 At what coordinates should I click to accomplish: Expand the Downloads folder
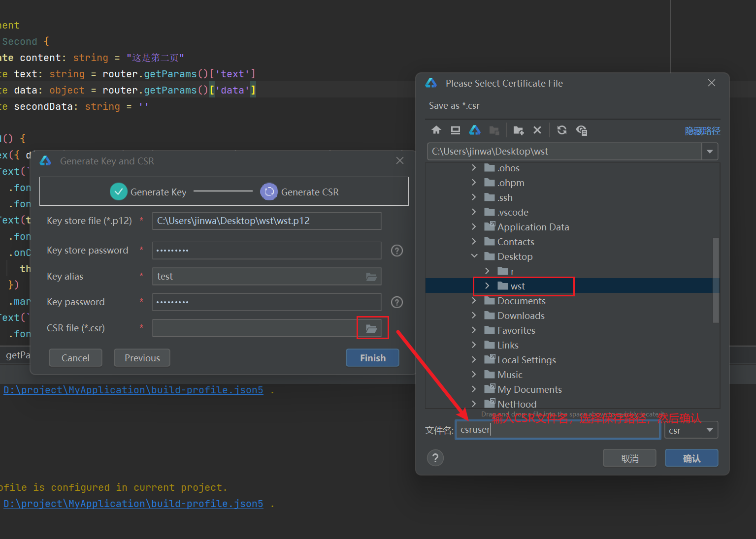click(474, 316)
